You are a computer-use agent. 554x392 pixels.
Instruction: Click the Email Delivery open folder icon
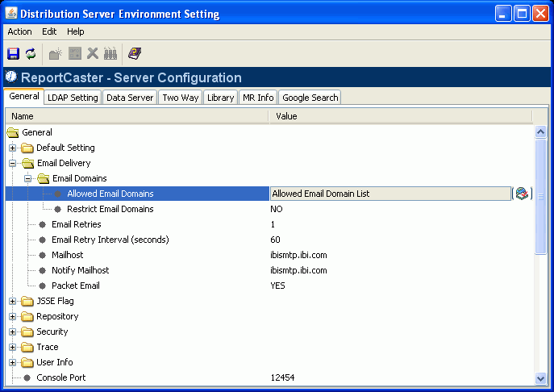tap(27, 163)
